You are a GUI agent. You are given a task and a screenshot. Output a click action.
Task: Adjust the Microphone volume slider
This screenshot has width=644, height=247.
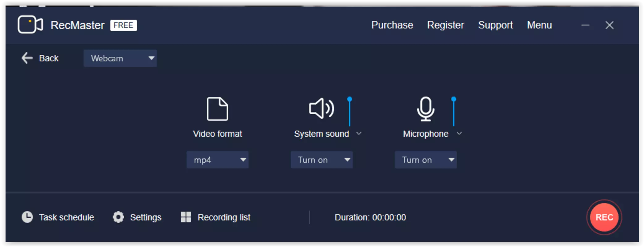point(454,112)
